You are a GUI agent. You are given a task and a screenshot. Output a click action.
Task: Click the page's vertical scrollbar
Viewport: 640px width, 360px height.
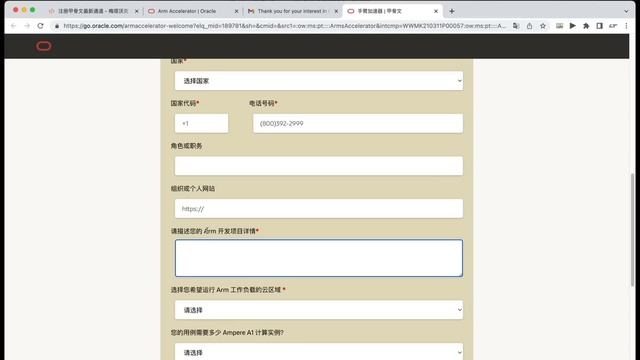tap(632, 229)
